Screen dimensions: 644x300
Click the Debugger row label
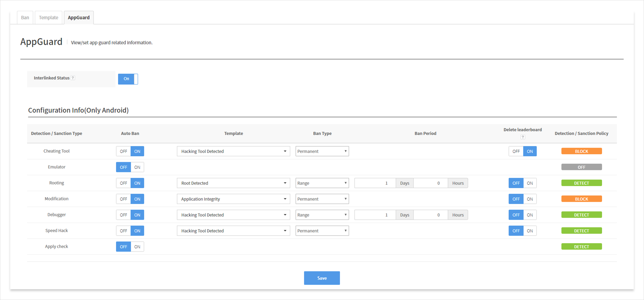tap(57, 215)
